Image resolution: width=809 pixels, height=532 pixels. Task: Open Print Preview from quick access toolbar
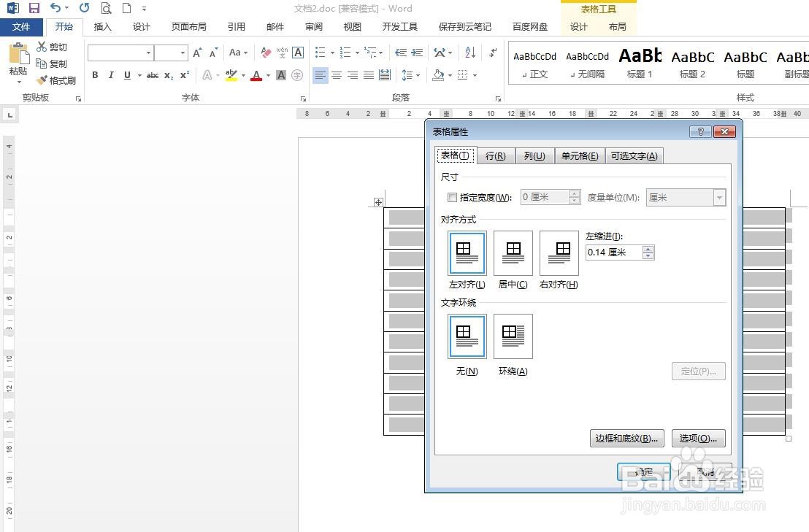click(x=106, y=8)
